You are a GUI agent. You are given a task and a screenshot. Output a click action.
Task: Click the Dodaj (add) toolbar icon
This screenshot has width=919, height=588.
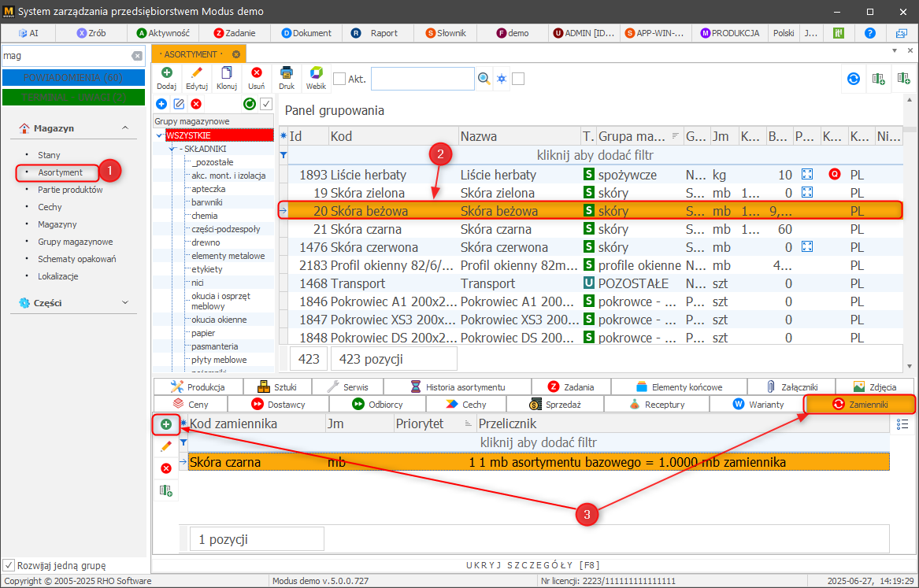[166, 78]
